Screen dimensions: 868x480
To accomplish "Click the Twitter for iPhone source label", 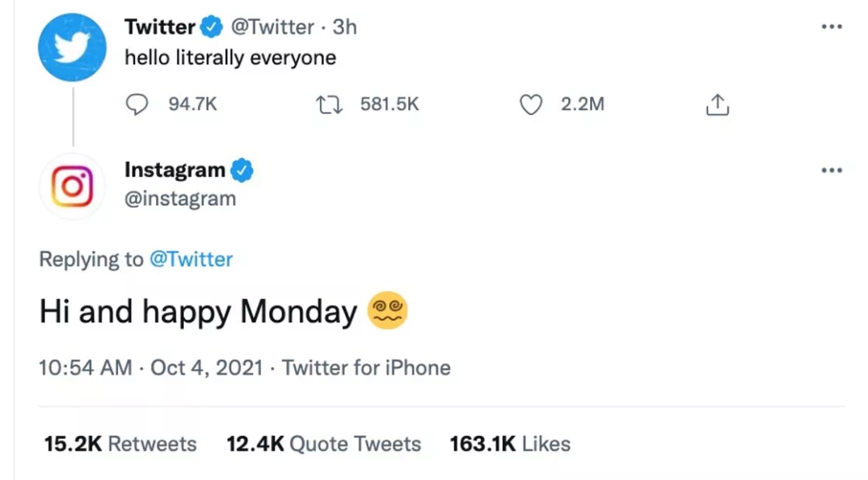I will 366,367.
